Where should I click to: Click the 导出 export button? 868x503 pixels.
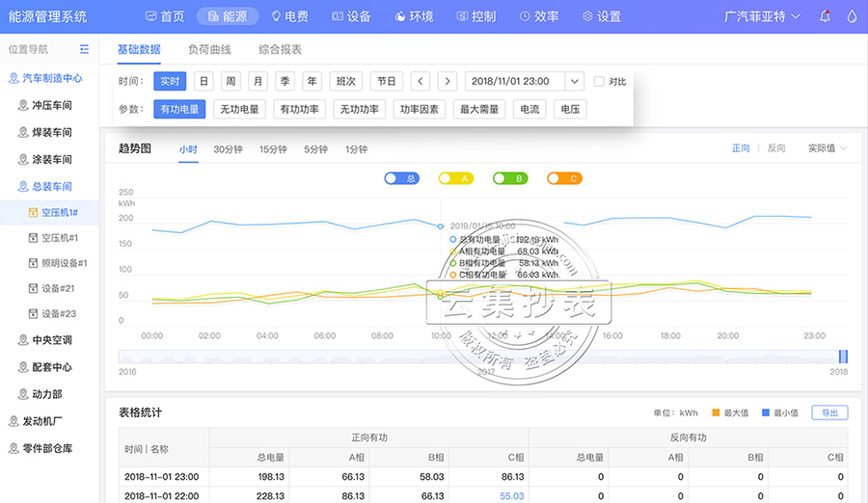point(829,412)
